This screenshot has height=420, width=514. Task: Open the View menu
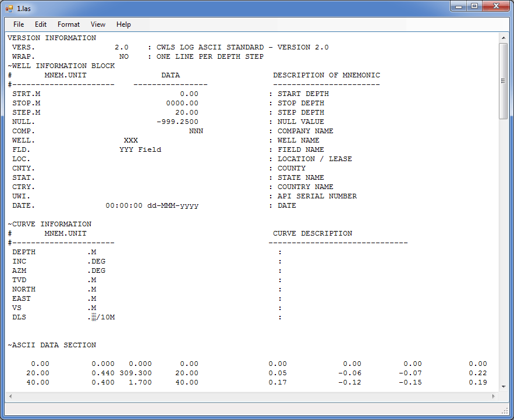point(98,24)
